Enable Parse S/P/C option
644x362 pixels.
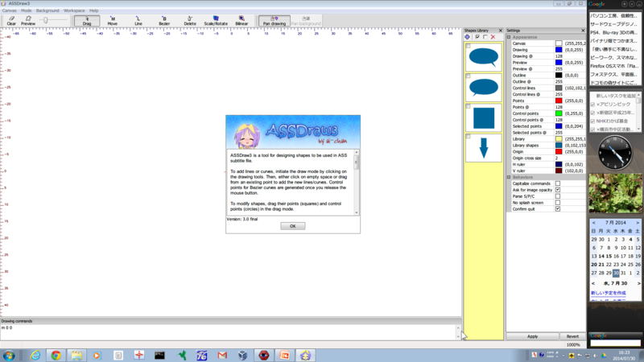tap(558, 196)
